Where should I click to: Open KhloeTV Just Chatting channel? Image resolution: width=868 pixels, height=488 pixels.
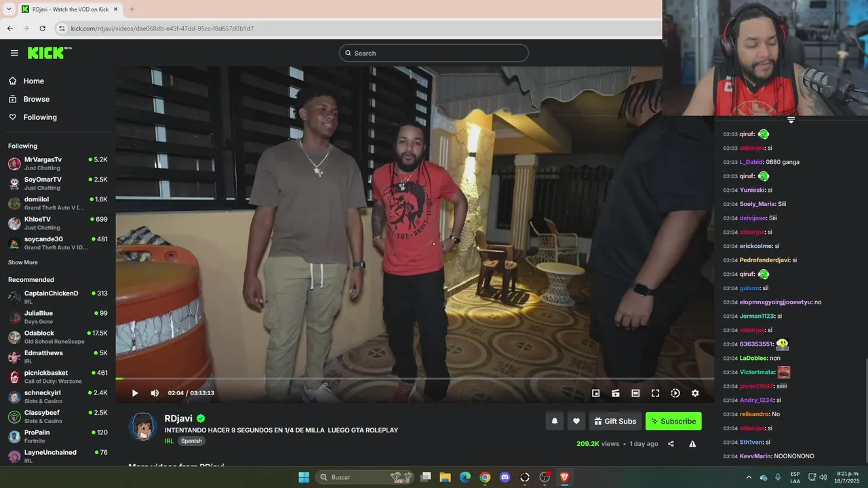coord(58,223)
